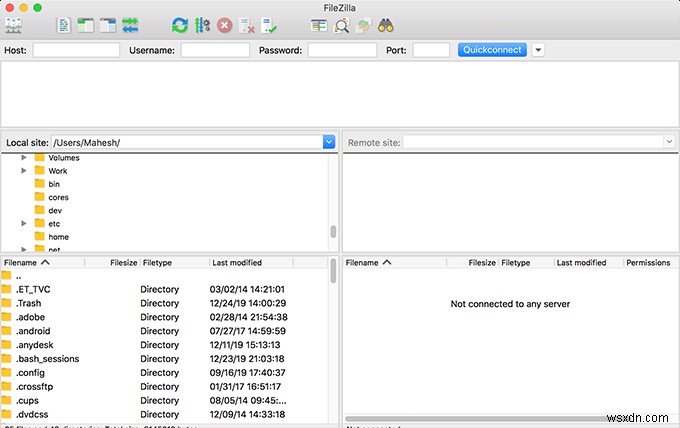The image size is (680, 428).
Task: Click local tree vertical scrollbar thumb
Action: point(333,232)
